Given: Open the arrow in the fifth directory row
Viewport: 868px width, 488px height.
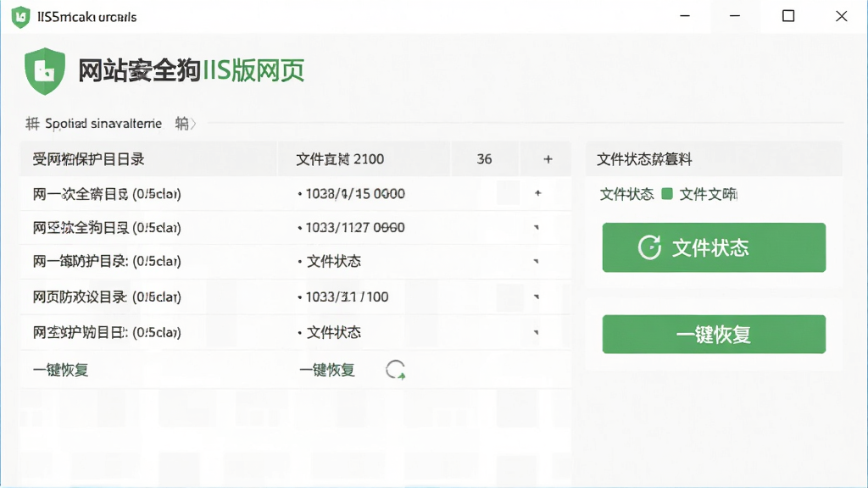Looking at the screenshot, I should [x=536, y=332].
